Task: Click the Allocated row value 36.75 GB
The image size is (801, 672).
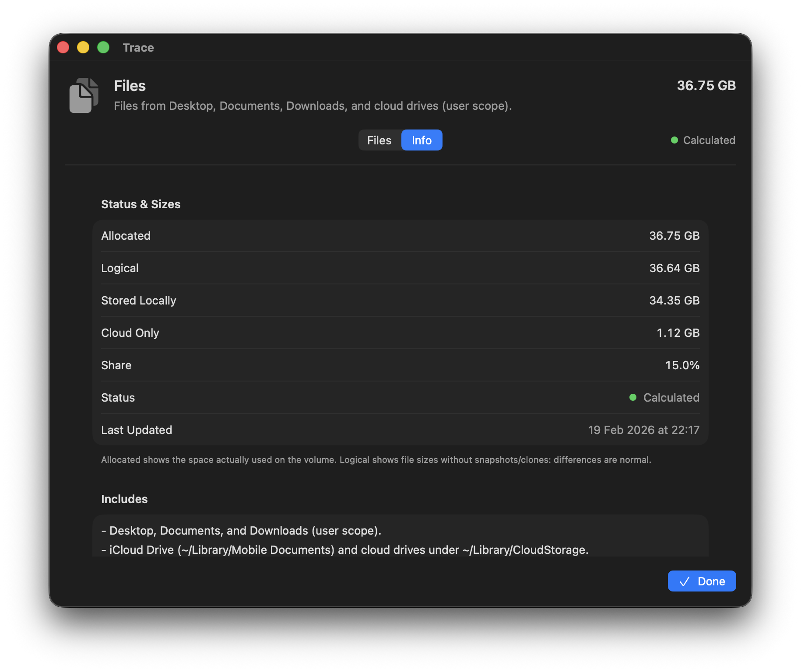Action: (x=674, y=236)
